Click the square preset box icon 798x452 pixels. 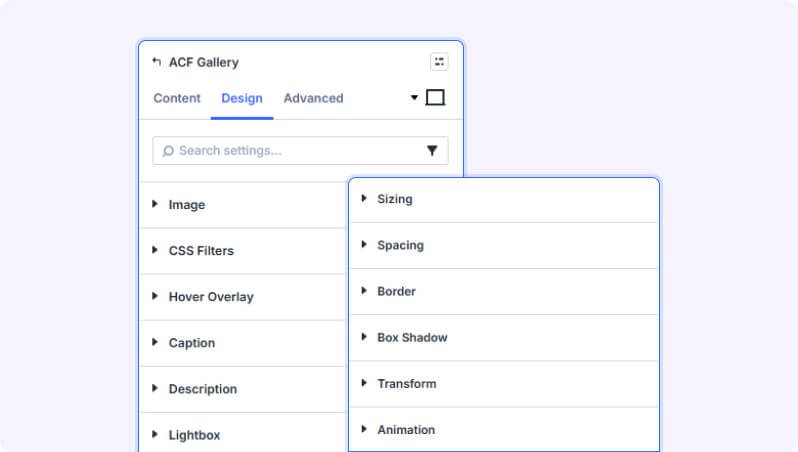tap(435, 97)
